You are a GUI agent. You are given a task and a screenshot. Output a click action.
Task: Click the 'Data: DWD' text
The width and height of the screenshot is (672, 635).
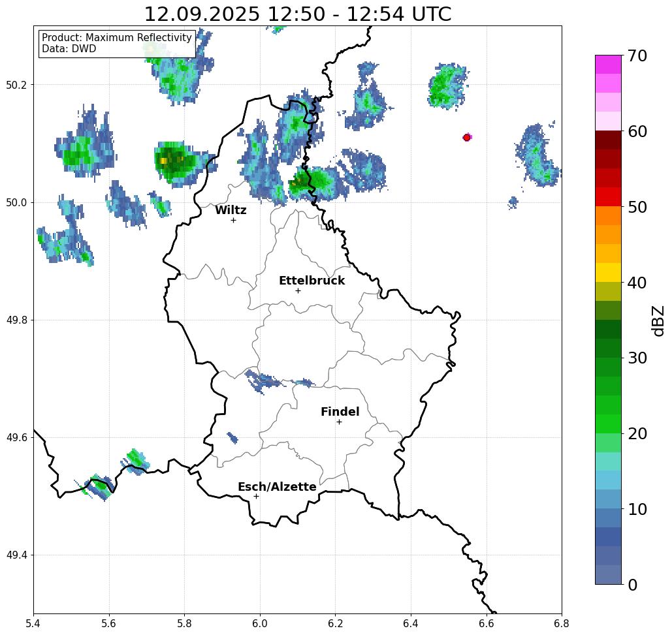tap(69, 49)
